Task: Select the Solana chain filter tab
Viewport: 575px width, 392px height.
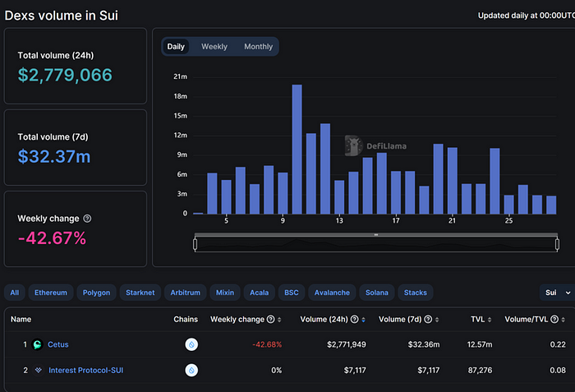Action: coord(378,293)
